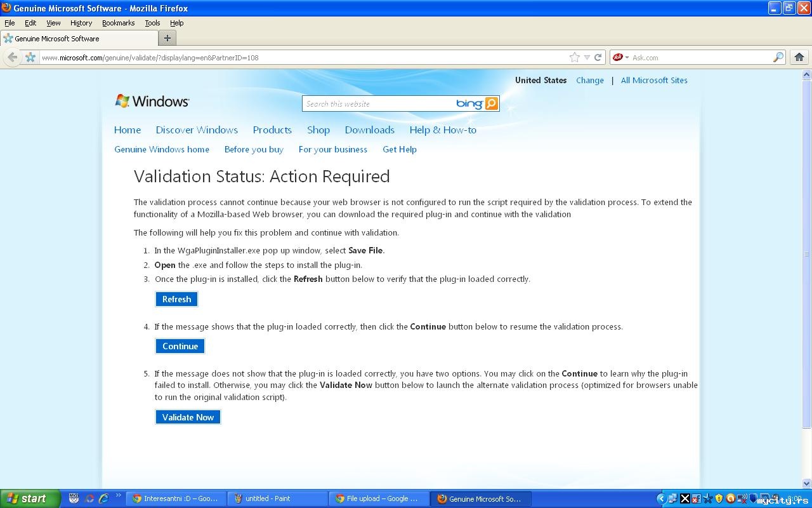
Task: Open the Help menu
Action: (x=176, y=23)
